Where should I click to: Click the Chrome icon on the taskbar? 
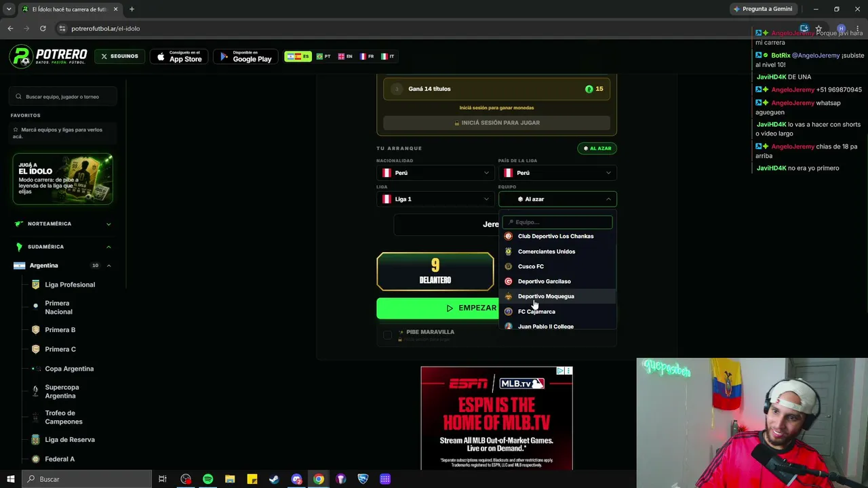(x=319, y=479)
